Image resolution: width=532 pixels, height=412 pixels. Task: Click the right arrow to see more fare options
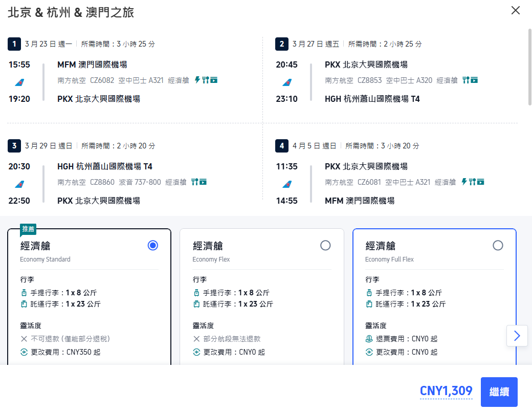click(x=517, y=335)
